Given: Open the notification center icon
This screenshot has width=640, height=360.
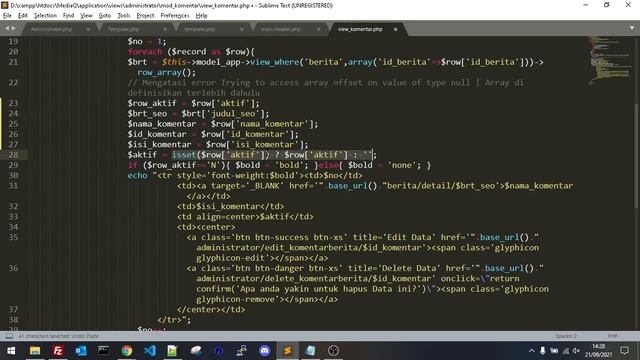Looking at the screenshot, I should coord(624,351).
